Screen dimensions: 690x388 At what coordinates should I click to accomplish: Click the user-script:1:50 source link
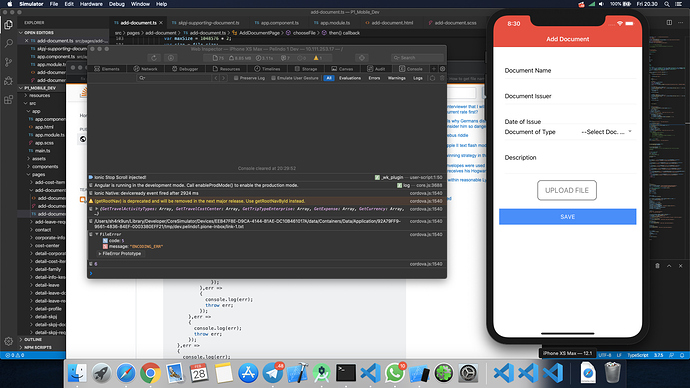tap(426, 177)
